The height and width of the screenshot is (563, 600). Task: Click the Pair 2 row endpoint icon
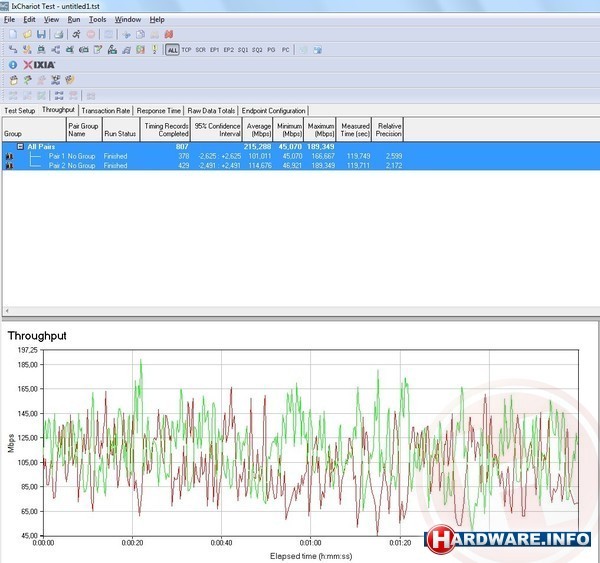point(9,166)
